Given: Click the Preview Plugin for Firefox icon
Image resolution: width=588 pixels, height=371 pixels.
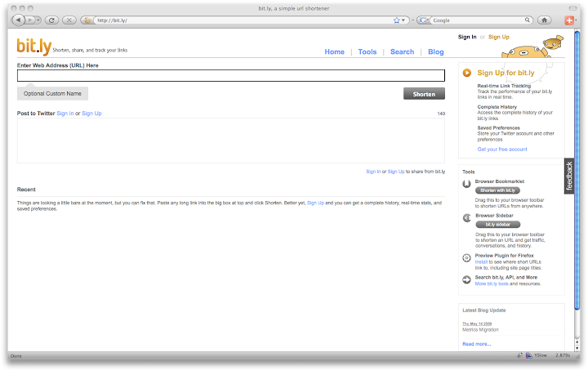Looking at the screenshot, I should (466, 257).
